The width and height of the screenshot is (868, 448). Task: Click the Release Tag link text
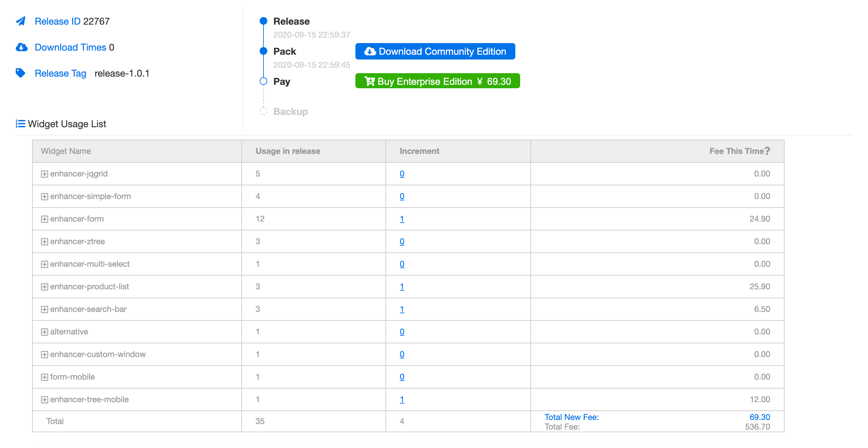point(60,73)
